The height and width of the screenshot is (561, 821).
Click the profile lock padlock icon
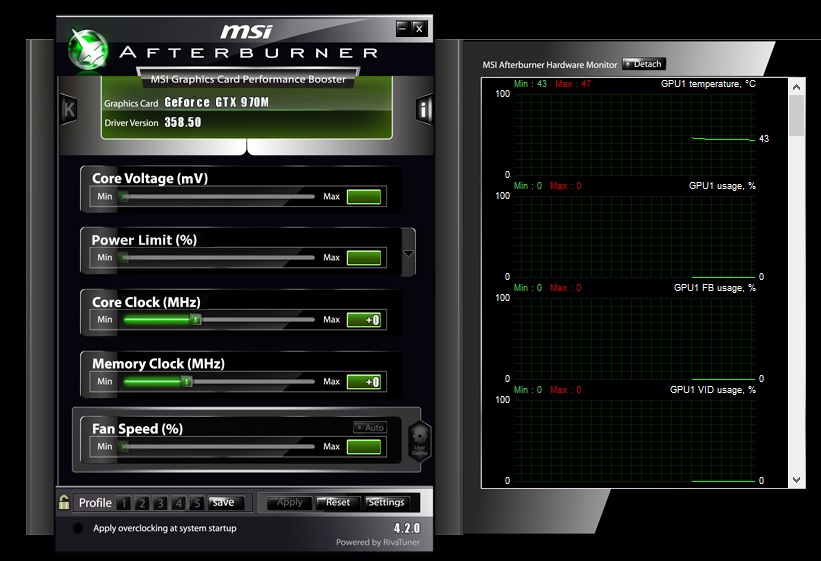coord(64,502)
